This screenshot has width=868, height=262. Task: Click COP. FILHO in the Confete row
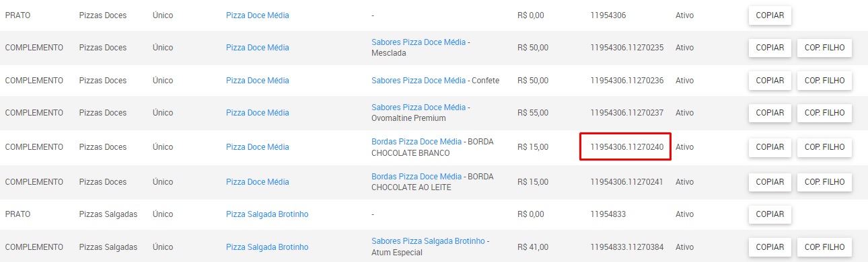[x=824, y=81]
